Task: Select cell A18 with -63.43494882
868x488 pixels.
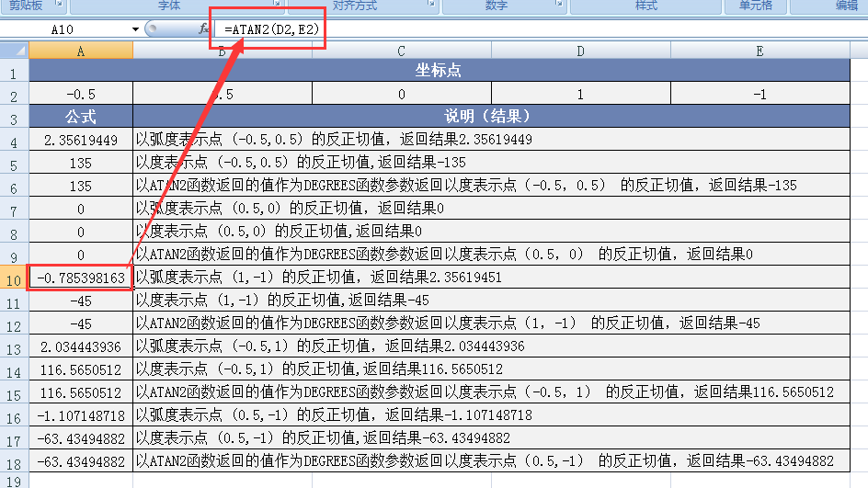Action: pyautogui.click(x=81, y=461)
